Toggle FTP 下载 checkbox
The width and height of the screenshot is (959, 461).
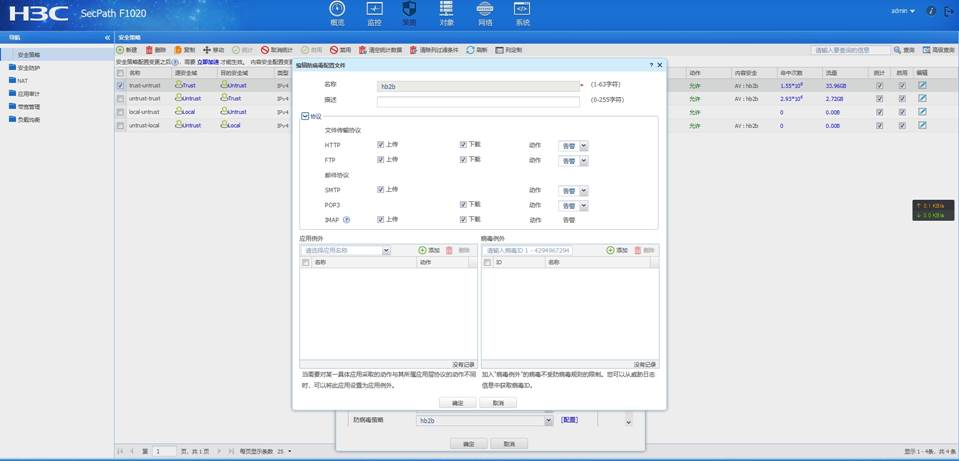[463, 160]
